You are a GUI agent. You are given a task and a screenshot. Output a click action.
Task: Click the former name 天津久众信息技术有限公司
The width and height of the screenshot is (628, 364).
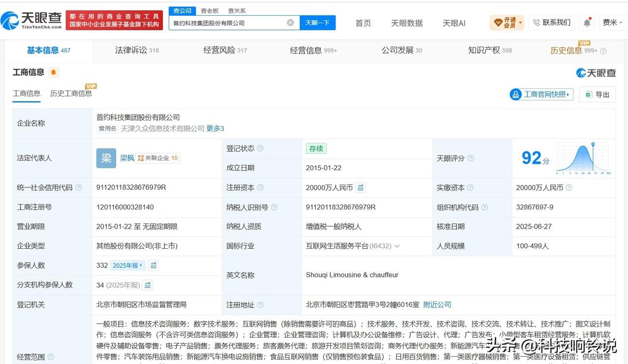pos(162,129)
